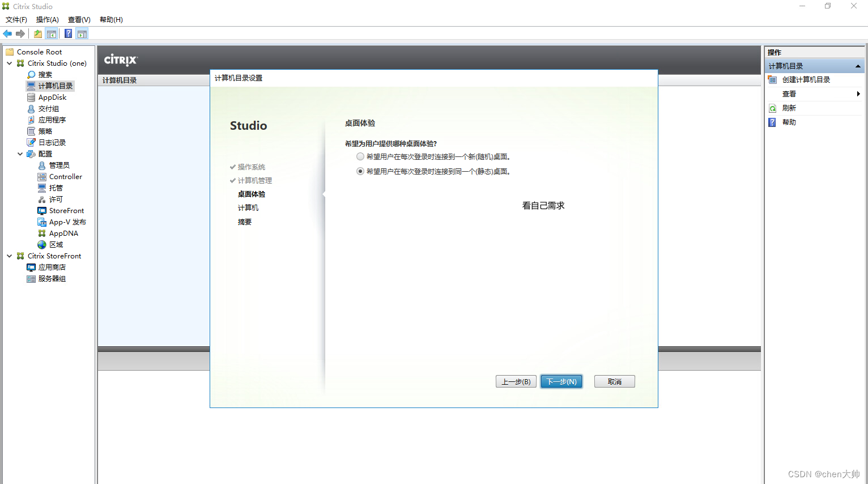Click the 应用商店 icon under Citrix StoreFront
Image resolution: width=868 pixels, height=484 pixels.
pos(31,267)
